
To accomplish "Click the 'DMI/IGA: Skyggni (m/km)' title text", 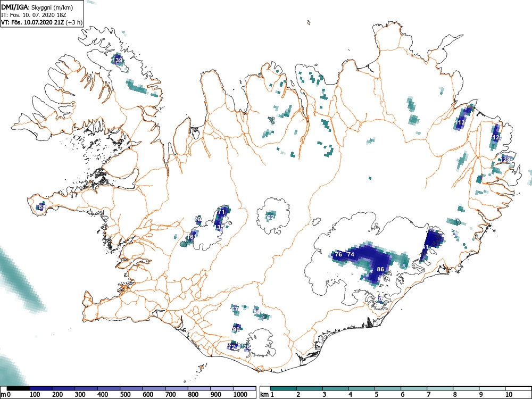I will tap(37, 7).
